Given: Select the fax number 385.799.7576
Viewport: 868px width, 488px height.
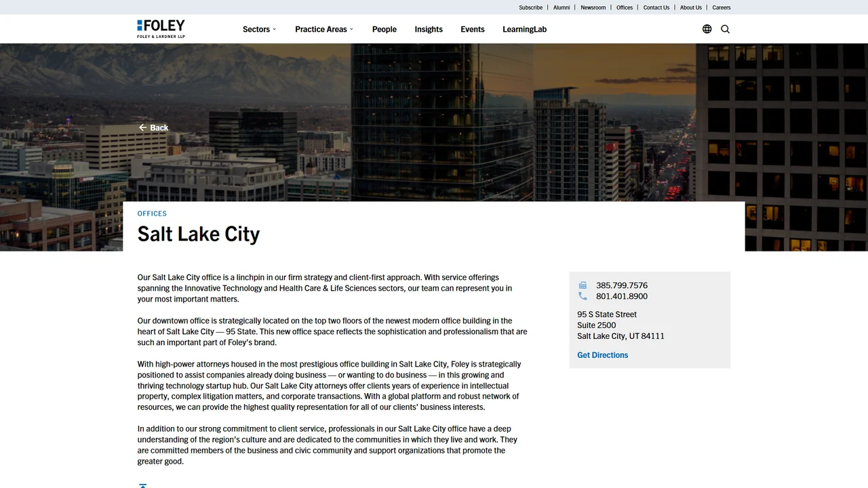Looking at the screenshot, I should (622, 285).
